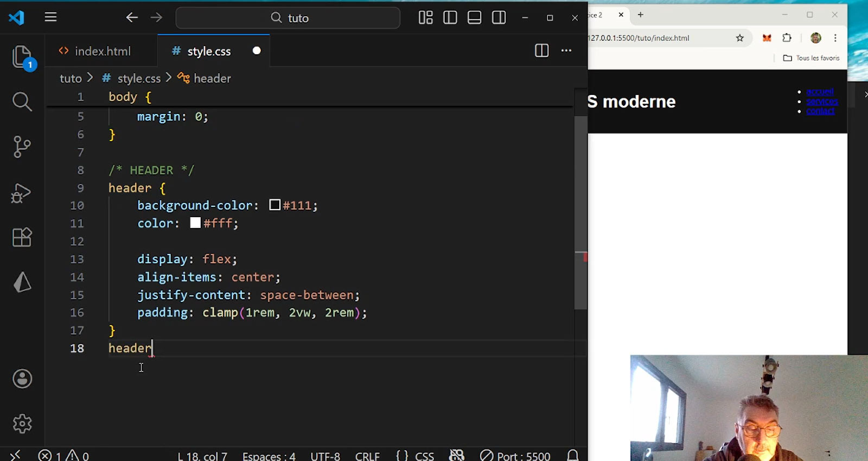Click the tuto command center search box
Image resolution: width=868 pixels, height=461 pixels.
(x=288, y=18)
